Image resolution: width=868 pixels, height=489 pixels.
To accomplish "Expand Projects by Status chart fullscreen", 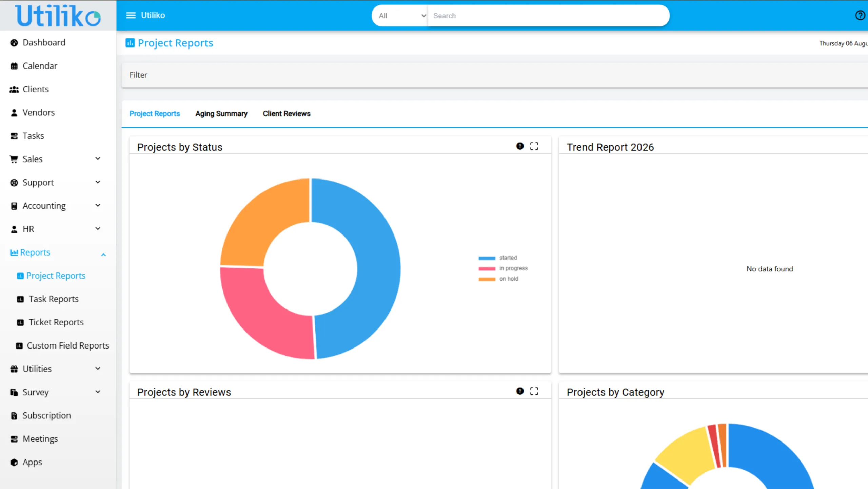I will coord(534,146).
